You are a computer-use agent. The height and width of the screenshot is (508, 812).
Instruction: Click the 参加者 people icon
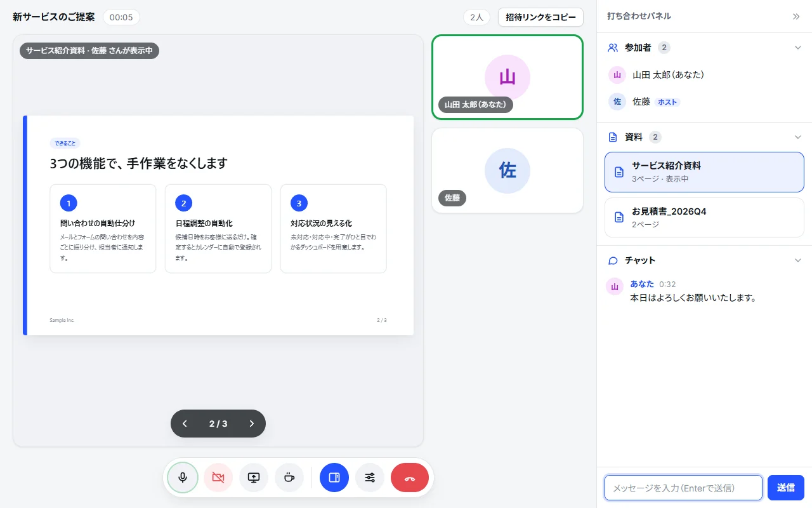pyautogui.click(x=613, y=48)
